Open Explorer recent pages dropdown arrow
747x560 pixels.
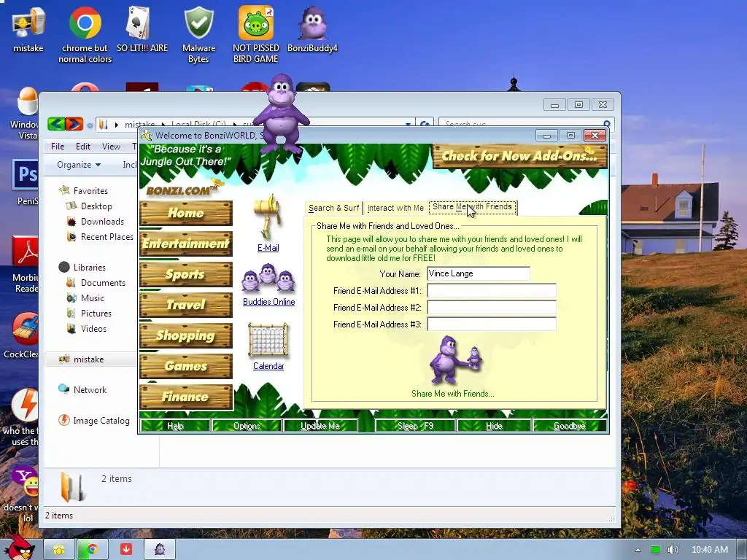click(90, 125)
